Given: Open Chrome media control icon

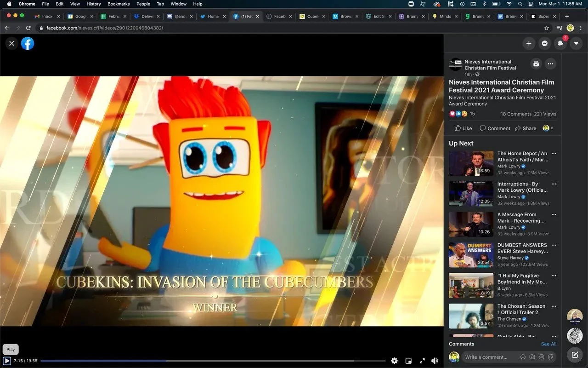Looking at the screenshot, I should 559,28.
